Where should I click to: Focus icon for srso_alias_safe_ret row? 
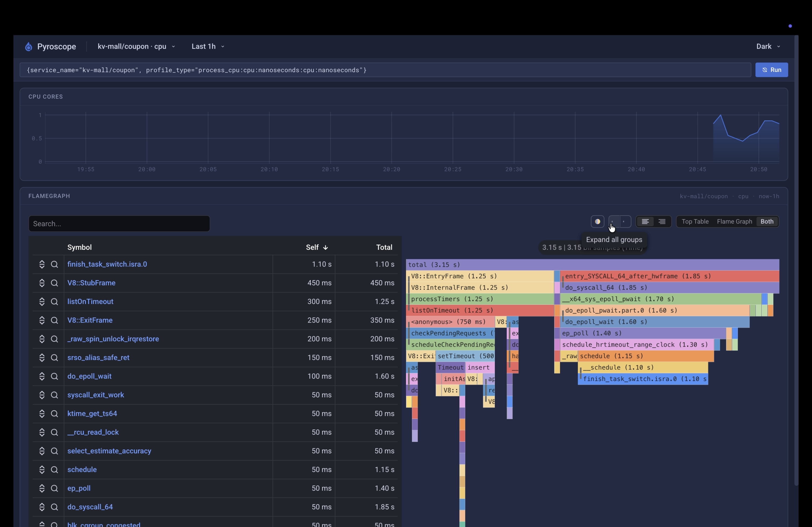[42, 358]
